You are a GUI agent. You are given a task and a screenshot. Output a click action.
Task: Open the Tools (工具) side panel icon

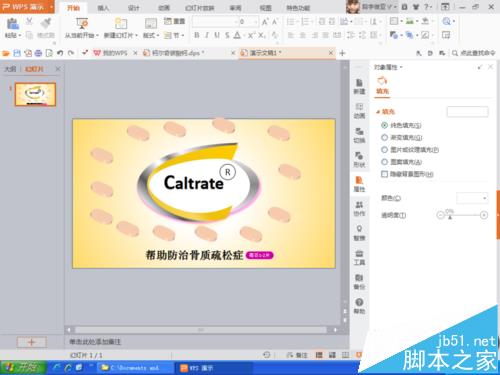359,257
